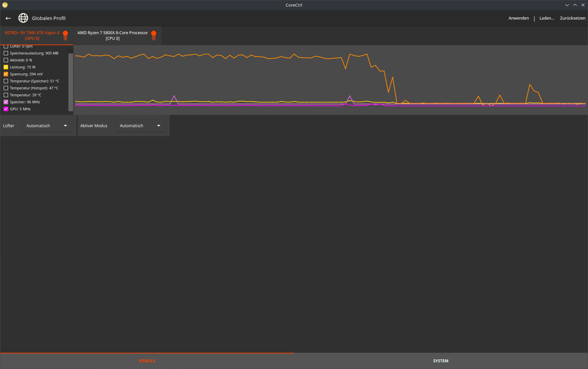Viewport: 588px width, 369px height.
Task: Click the Globales Profil globe icon
Action: [23, 18]
